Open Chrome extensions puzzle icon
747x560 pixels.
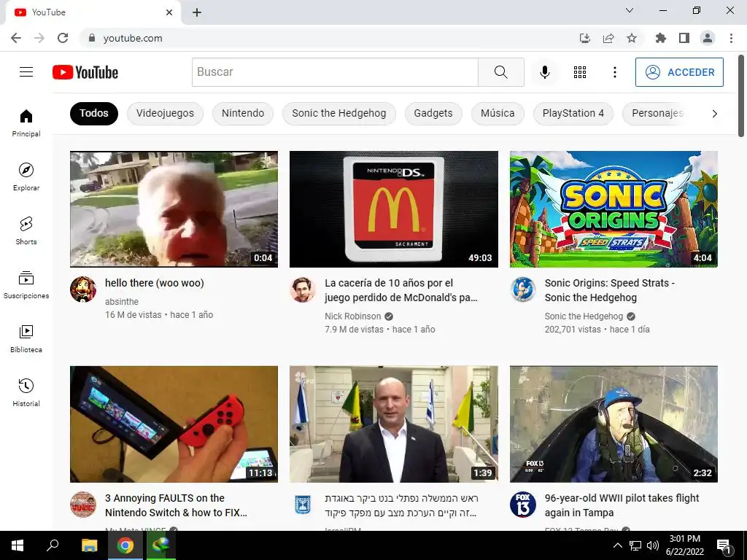coord(661,38)
